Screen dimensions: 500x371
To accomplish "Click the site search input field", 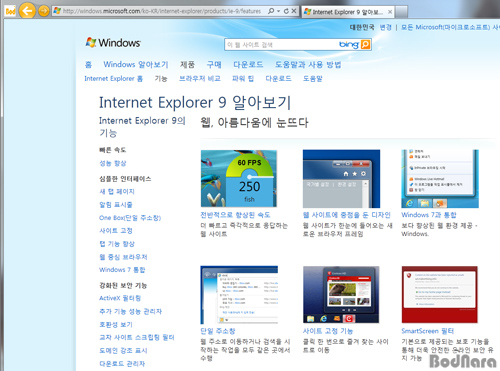I will [x=282, y=45].
